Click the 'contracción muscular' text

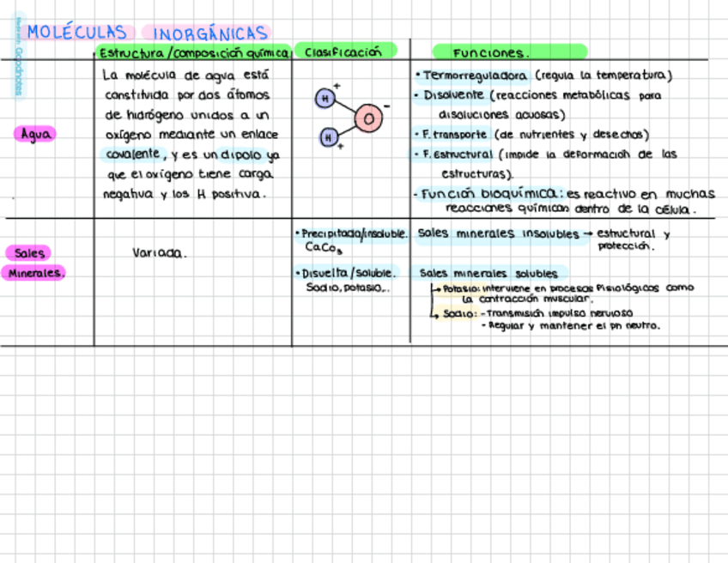(x=534, y=299)
